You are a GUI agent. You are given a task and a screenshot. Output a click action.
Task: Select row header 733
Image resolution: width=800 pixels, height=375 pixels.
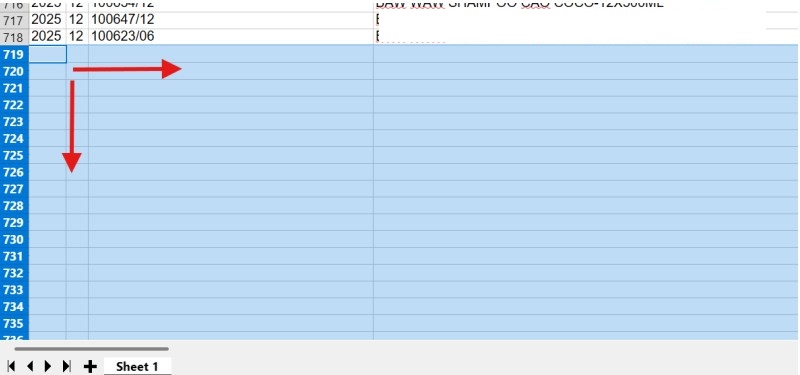tap(14, 290)
